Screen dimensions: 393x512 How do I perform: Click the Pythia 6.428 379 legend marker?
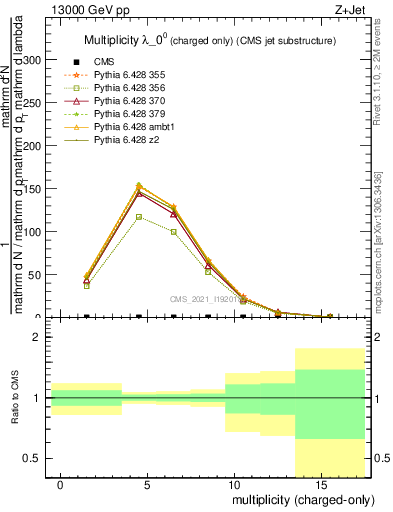click(x=76, y=114)
